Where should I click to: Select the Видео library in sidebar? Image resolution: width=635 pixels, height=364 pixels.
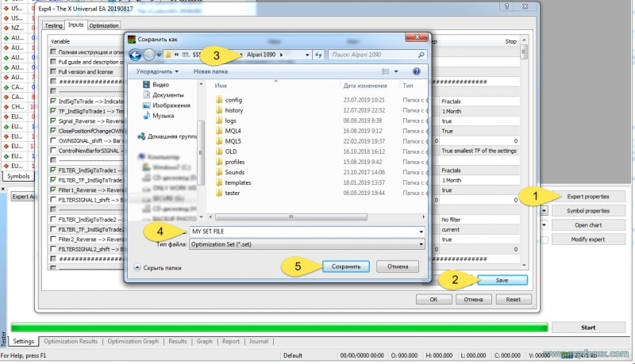[160, 84]
